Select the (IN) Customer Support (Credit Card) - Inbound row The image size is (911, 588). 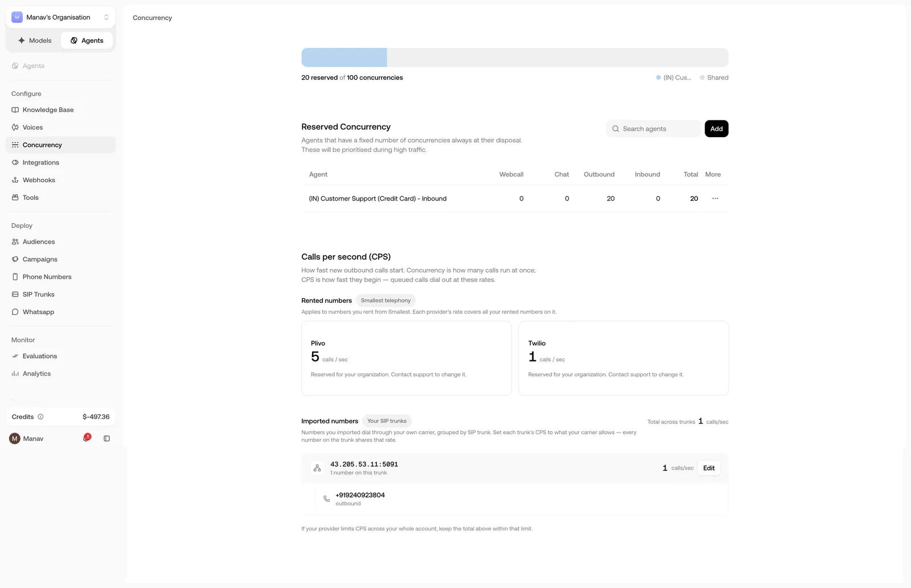coord(515,199)
